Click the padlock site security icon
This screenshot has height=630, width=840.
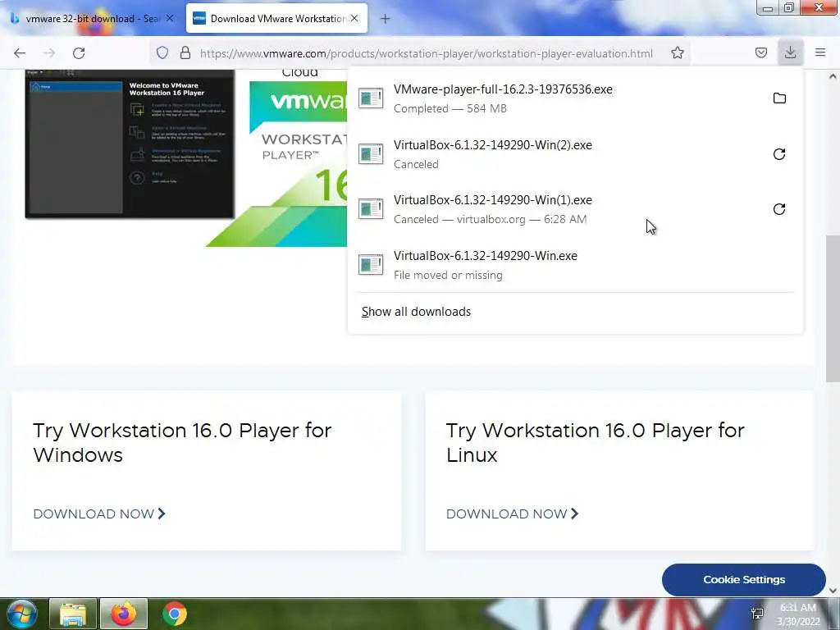tap(185, 52)
